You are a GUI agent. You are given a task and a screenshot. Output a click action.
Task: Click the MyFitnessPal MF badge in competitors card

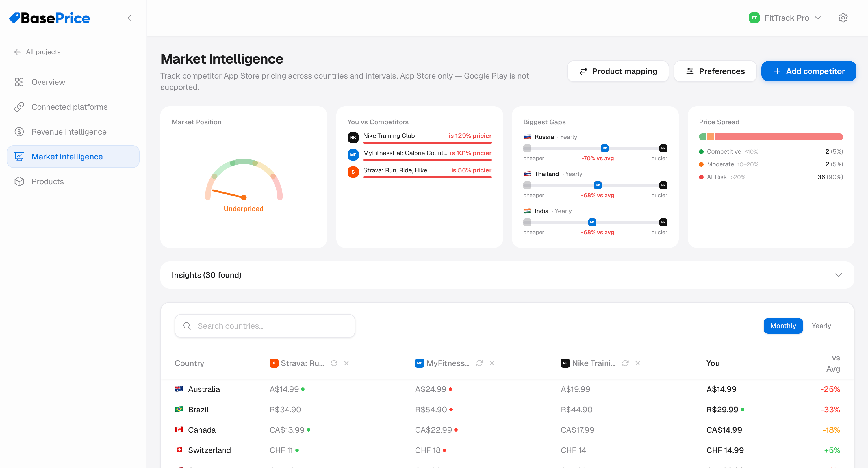click(x=353, y=155)
